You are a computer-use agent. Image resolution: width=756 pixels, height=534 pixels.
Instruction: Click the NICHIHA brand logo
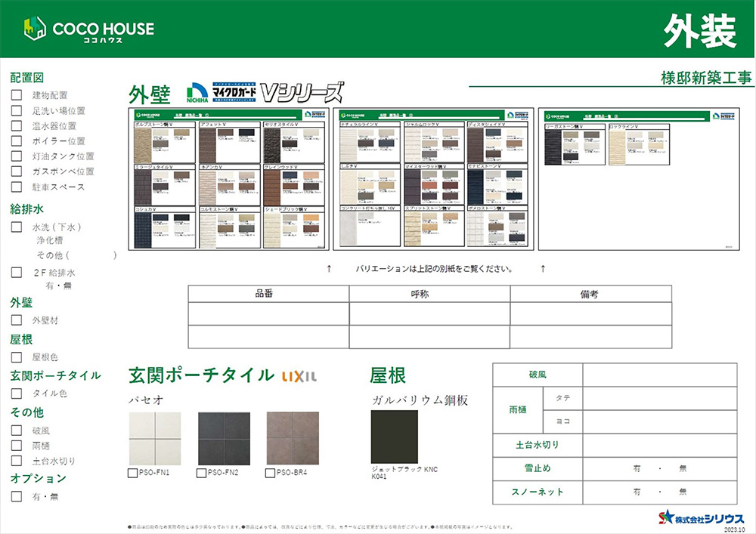pos(197,92)
